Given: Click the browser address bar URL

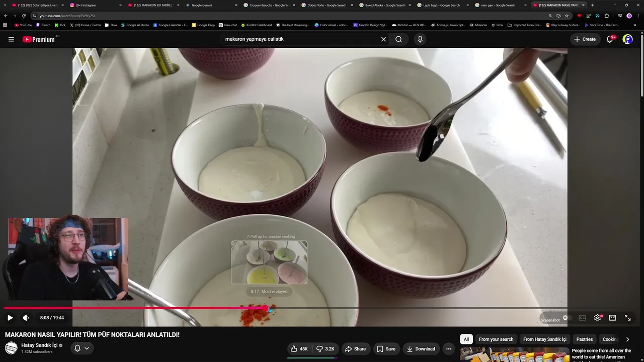Looking at the screenshot, I should [67, 16].
